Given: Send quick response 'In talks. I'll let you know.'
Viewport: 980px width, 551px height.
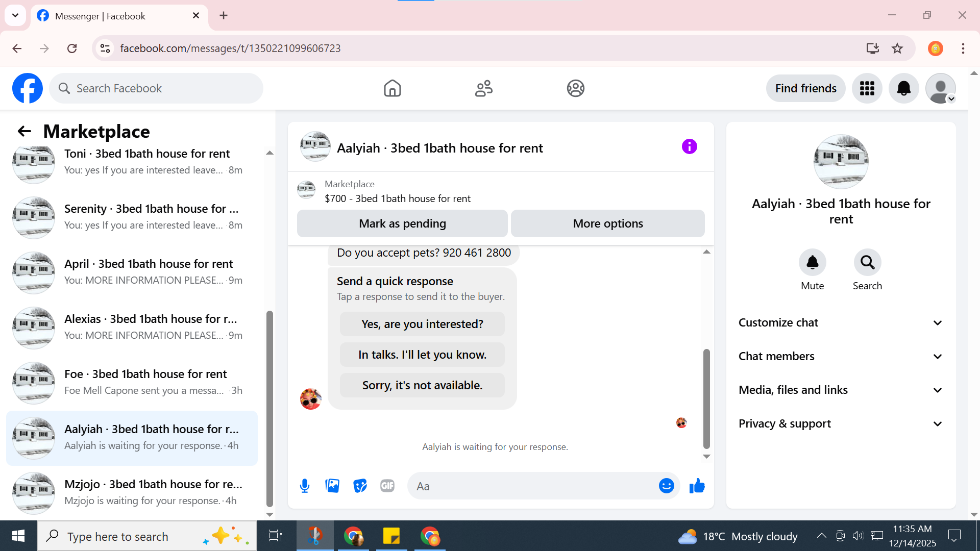Looking at the screenshot, I should tap(422, 355).
